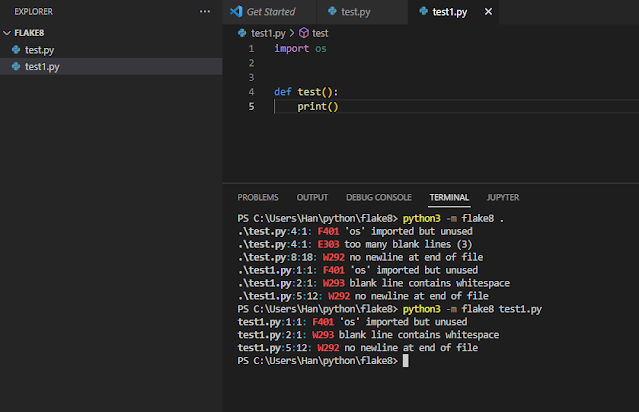
Task: Click the 'python3 -m flake8 test1.py' command
Action: tap(472, 309)
